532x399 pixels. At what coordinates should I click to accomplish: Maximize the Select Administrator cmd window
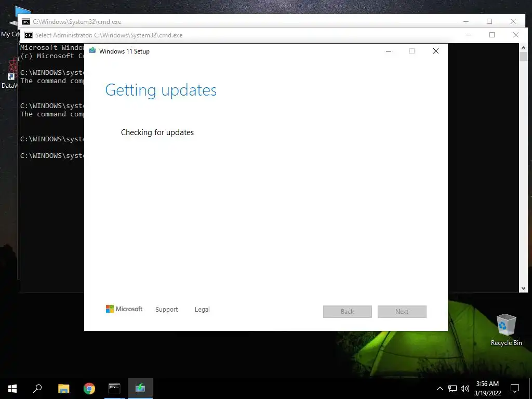coord(492,35)
